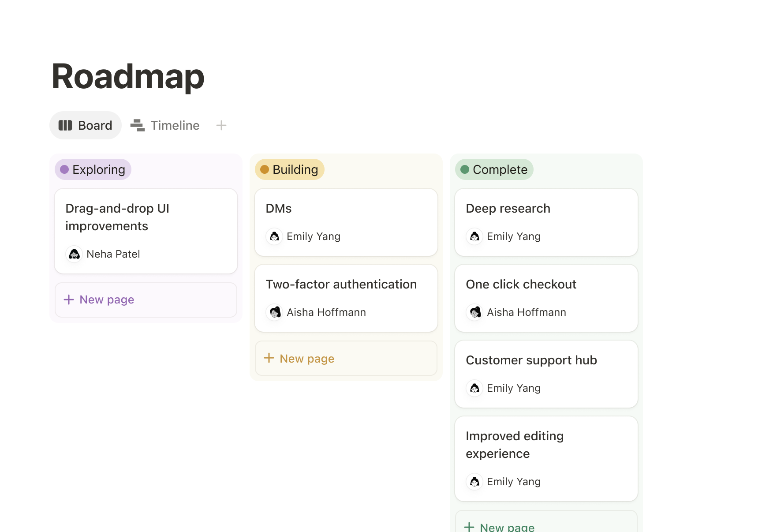Open the Customer support hub card
762x532 pixels.
coord(531,360)
